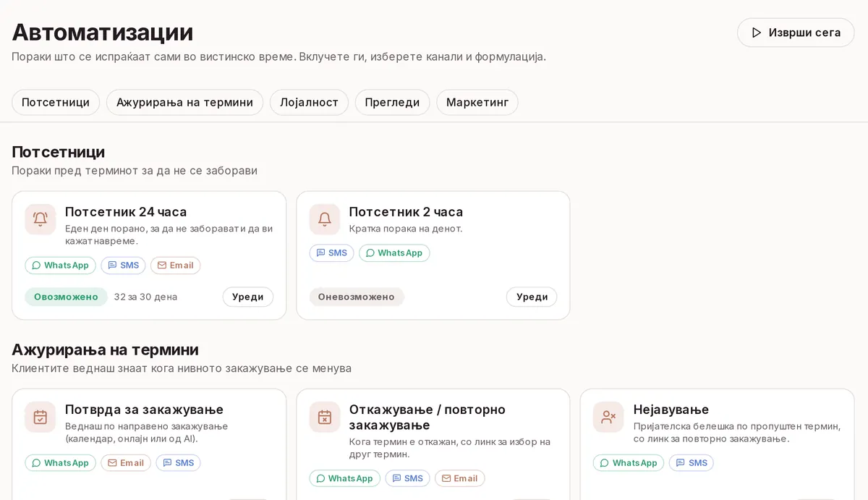Image resolution: width=868 pixels, height=500 pixels.
Task: Click the Изврши сега button
Action: pyautogui.click(x=796, y=33)
